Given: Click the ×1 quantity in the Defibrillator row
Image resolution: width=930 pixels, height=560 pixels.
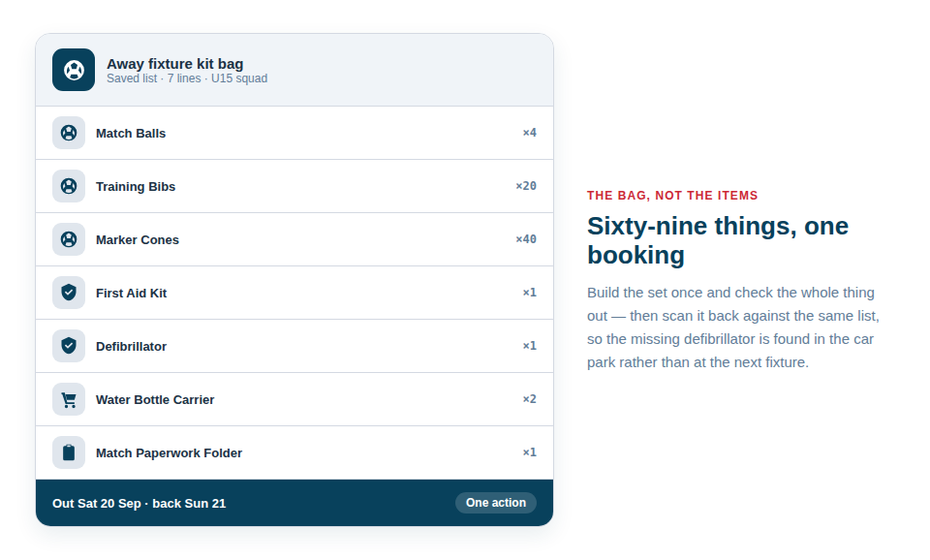Looking at the screenshot, I should tap(530, 347).
